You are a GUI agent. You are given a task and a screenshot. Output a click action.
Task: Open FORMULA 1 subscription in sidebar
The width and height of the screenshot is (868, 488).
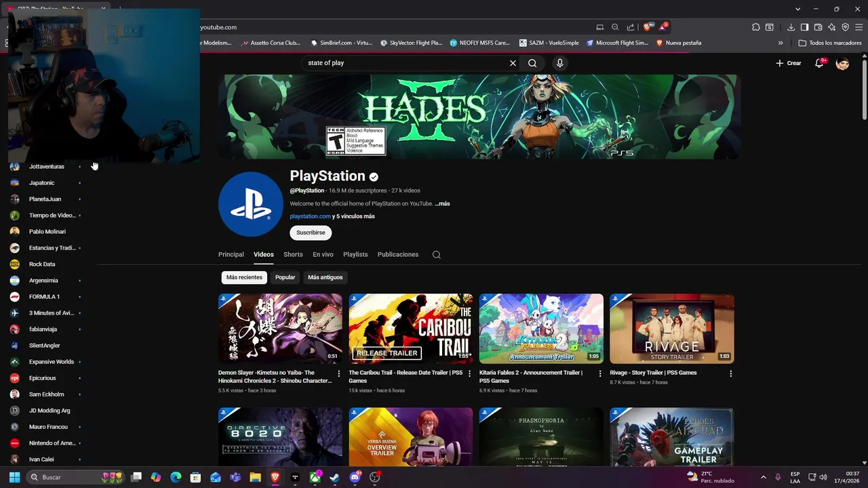[45, 297]
